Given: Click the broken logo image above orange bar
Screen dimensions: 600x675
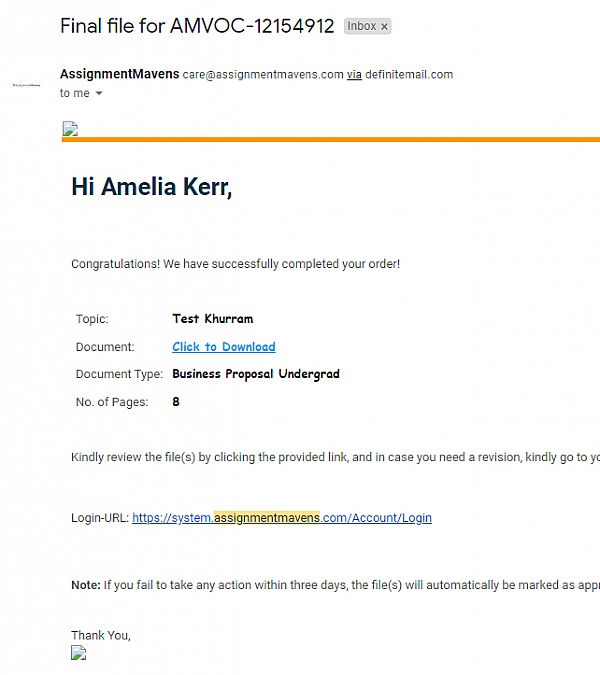Looking at the screenshot, I should (x=70, y=129).
